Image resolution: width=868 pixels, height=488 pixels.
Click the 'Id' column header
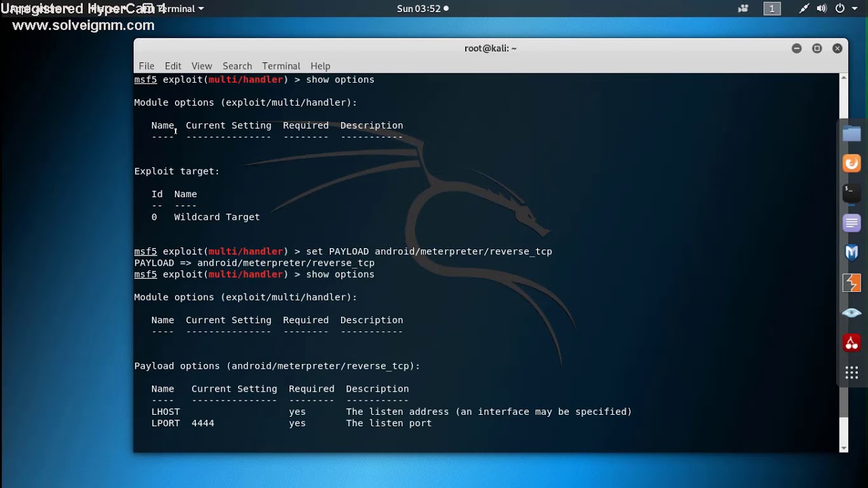pyautogui.click(x=157, y=194)
